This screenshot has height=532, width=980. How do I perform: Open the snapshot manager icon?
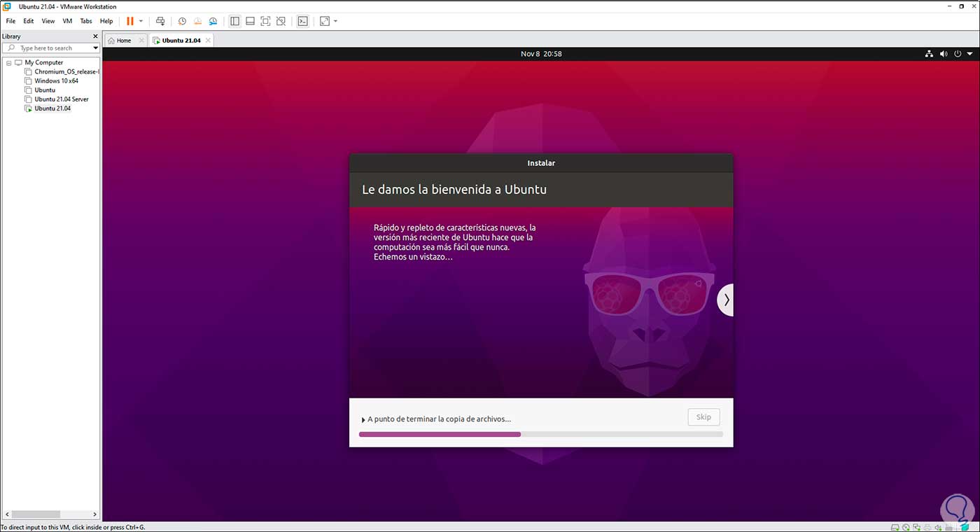coord(213,21)
